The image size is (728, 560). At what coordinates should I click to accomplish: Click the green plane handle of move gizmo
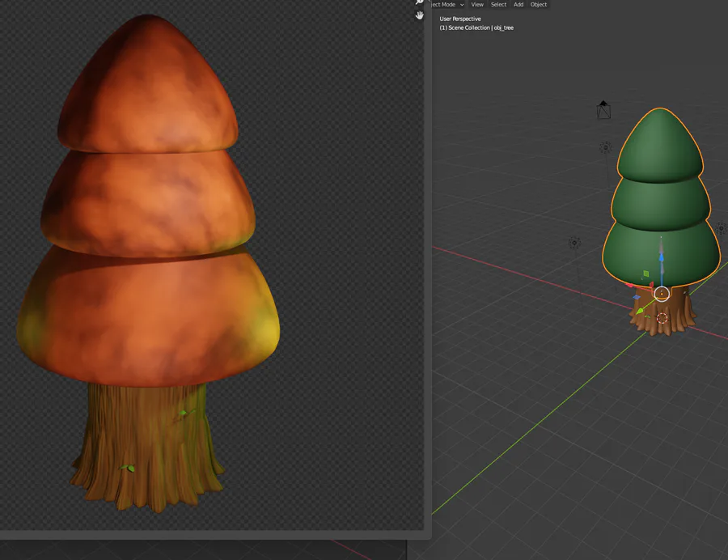(645, 274)
